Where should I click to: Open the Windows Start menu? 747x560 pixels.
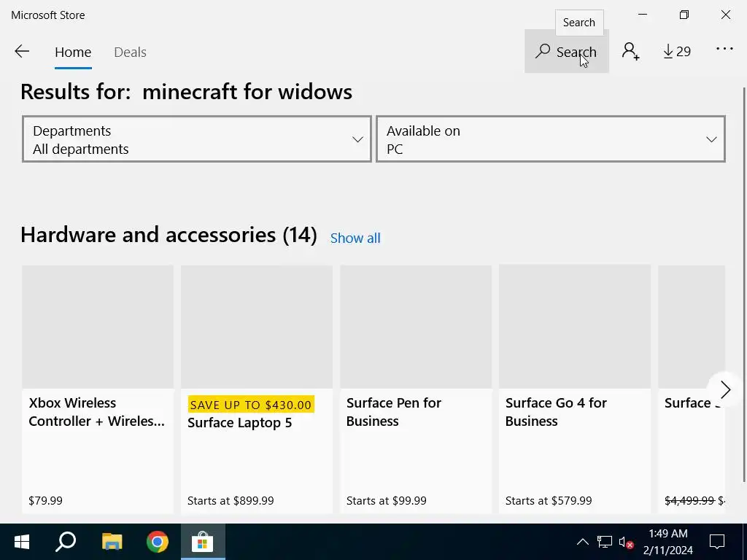coord(22,542)
